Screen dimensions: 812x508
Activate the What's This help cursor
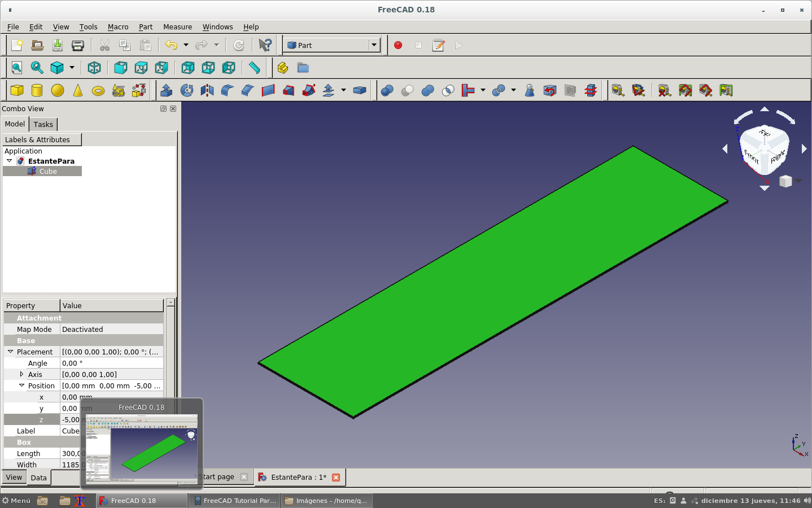(265, 45)
